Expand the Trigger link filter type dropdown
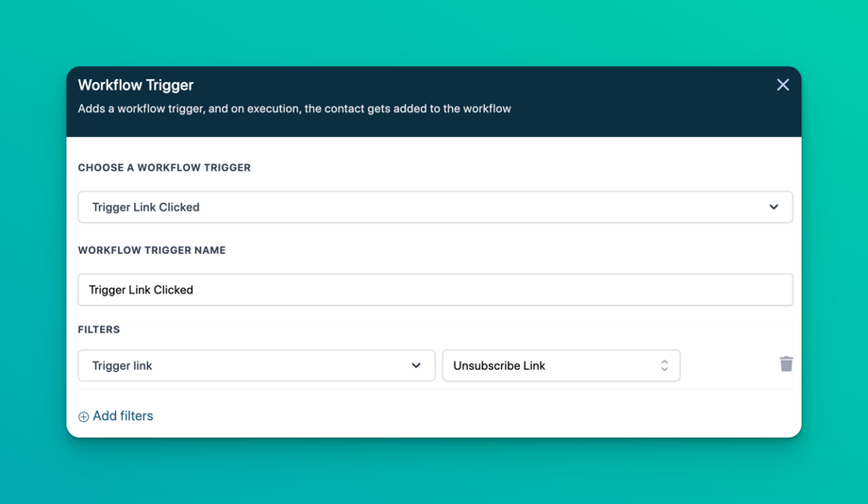The image size is (868, 504). (x=255, y=365)
